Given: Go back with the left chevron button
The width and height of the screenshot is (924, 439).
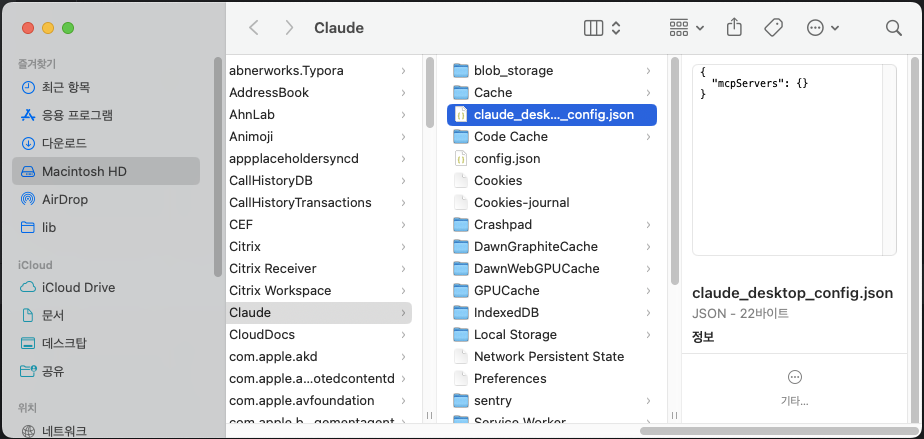Looking at the screenshot, I should click(254, 28).
